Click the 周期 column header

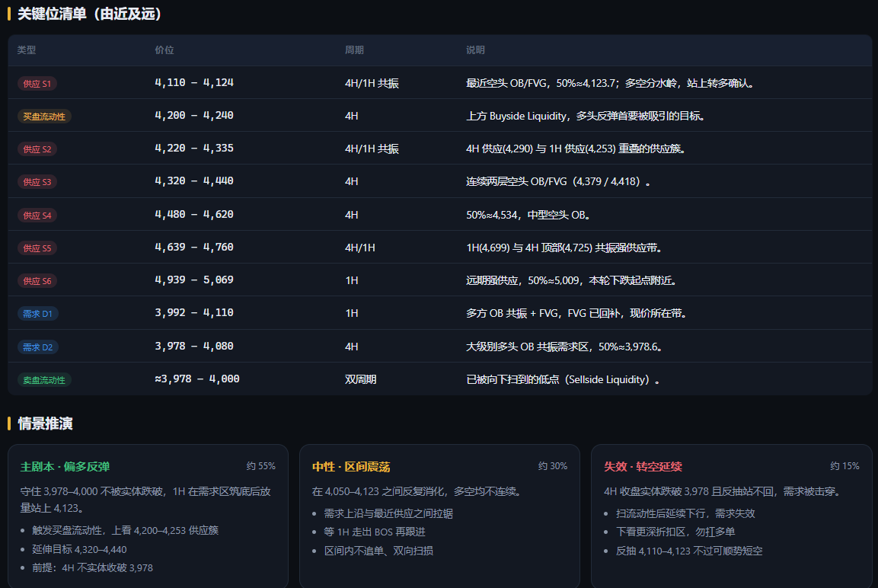point(354,50)
